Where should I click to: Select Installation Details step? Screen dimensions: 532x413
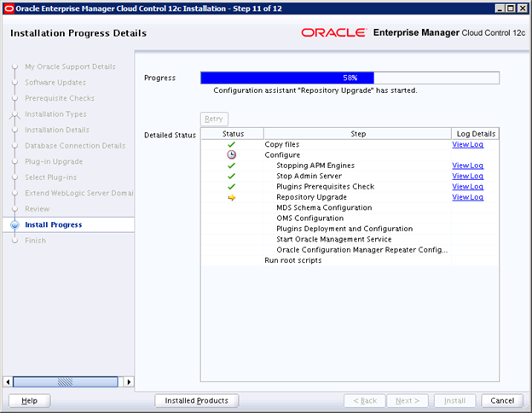[57, 130]
